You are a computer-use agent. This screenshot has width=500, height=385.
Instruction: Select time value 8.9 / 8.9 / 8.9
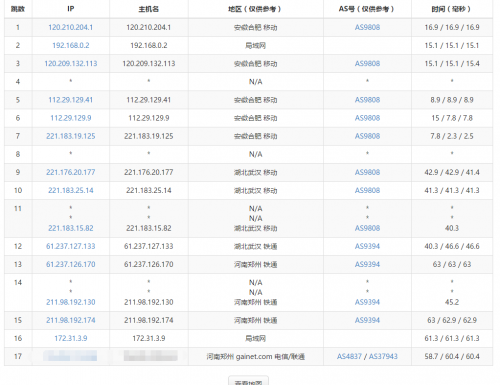tap(452, 100)
